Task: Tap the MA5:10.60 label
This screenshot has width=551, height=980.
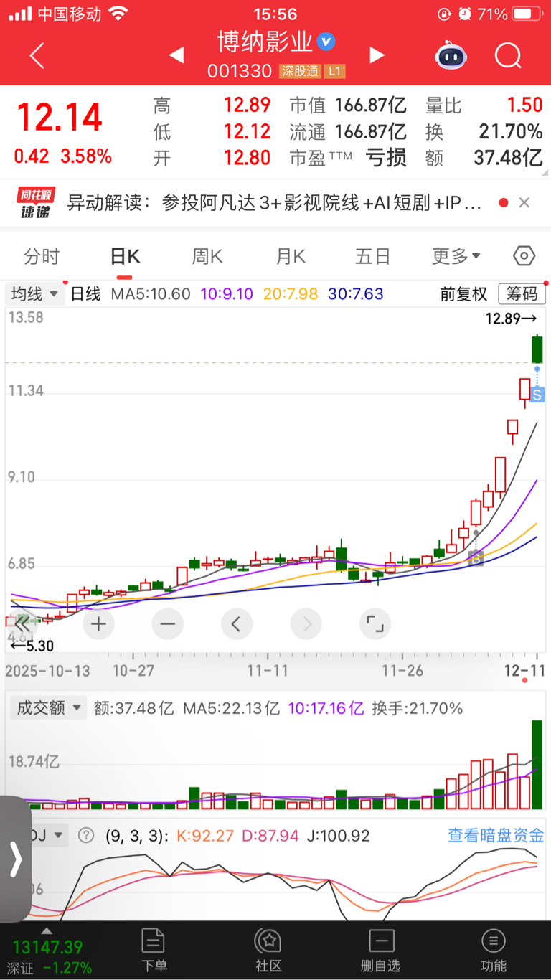Action: point(151,294)
